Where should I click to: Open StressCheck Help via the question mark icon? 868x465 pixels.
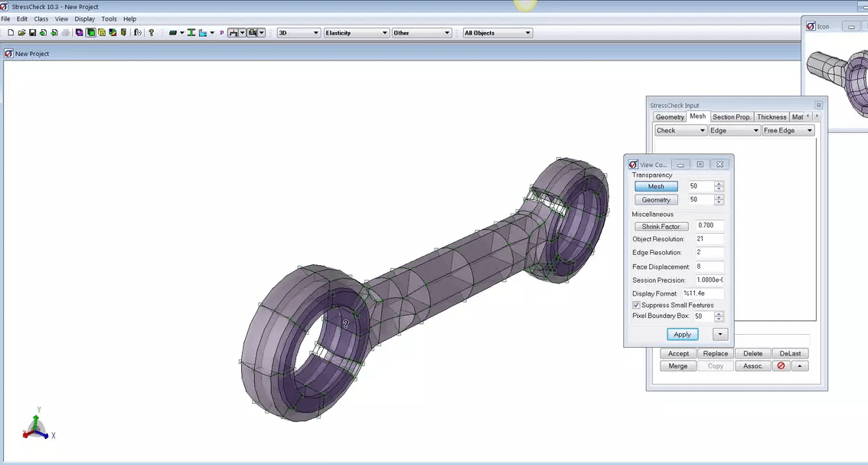tap(151, 32)
